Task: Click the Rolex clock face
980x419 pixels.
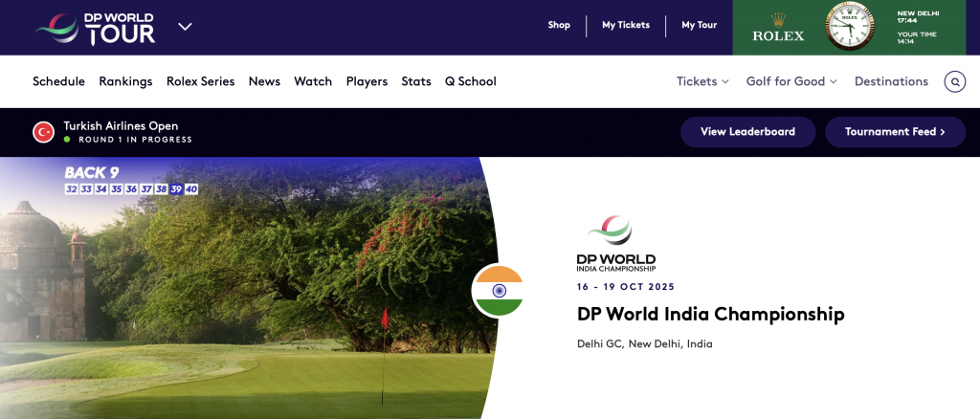Action: pos(850,26)
